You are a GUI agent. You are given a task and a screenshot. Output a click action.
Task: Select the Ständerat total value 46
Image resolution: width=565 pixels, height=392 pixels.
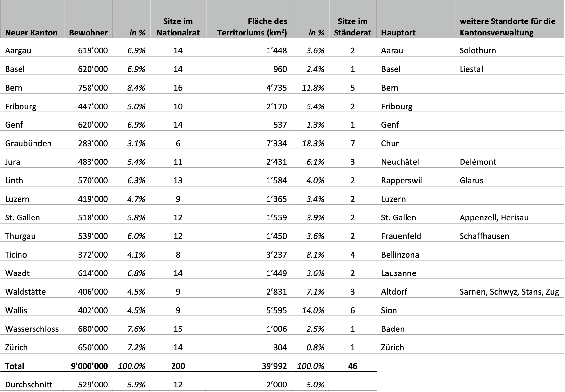coord(352,366)
